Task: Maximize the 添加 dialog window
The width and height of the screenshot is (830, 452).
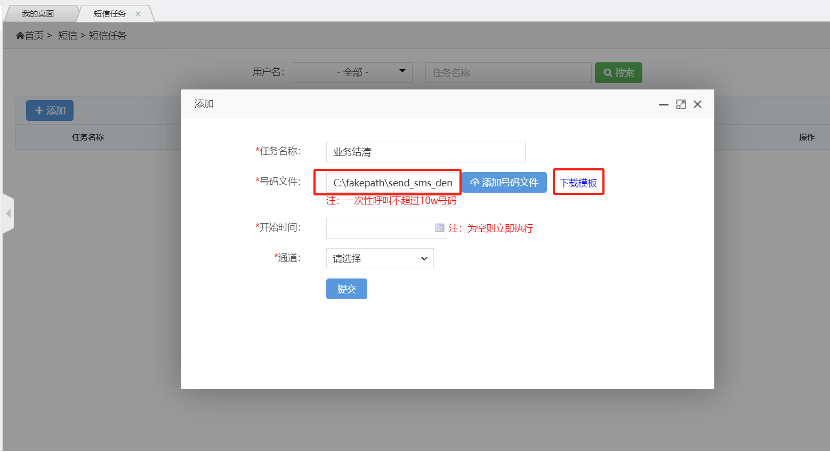Action: click(x=680, y=104)
